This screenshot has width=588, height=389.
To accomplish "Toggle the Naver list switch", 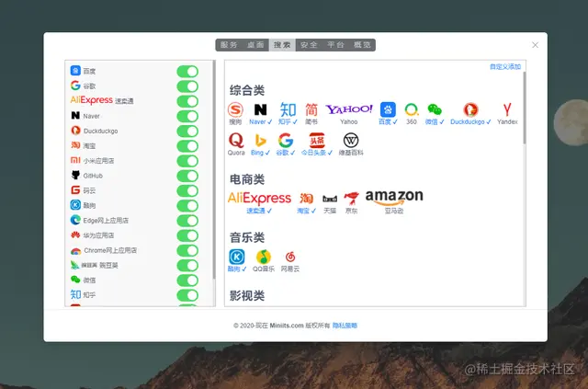I will click(187, 117).
